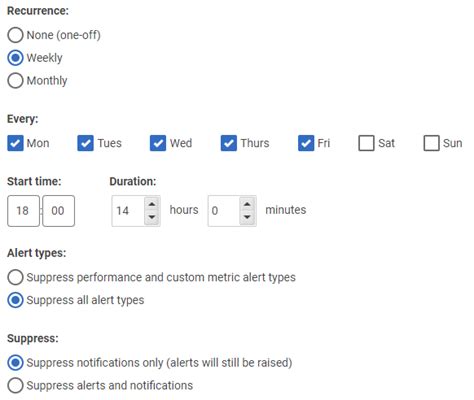The height and width of the screenshot is (400, 474).
Task: Choose Suppress notifications only option
Action: point(15,363)
